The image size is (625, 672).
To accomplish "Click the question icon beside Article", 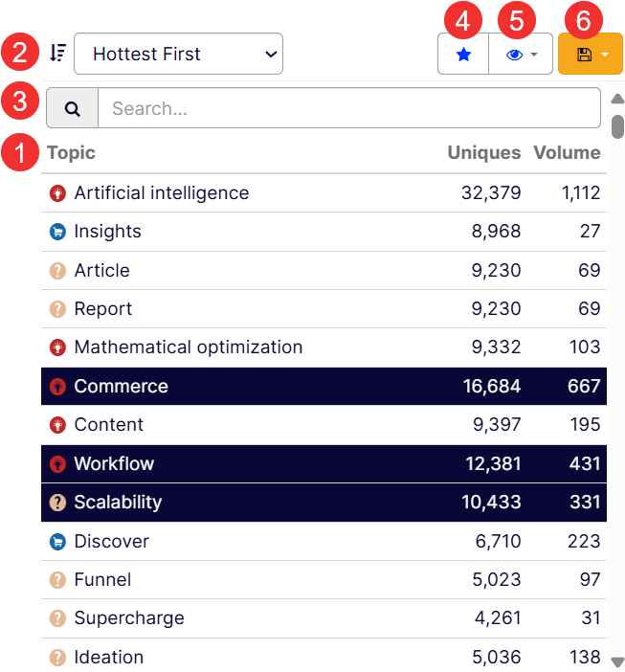I will [57, 271].
